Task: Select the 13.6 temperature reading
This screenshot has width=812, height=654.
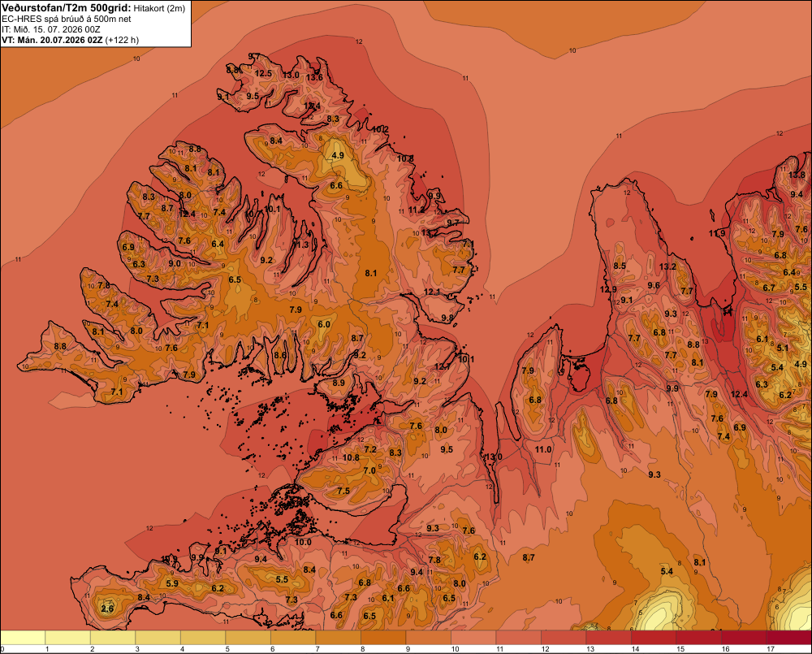Action: point(314,78)
